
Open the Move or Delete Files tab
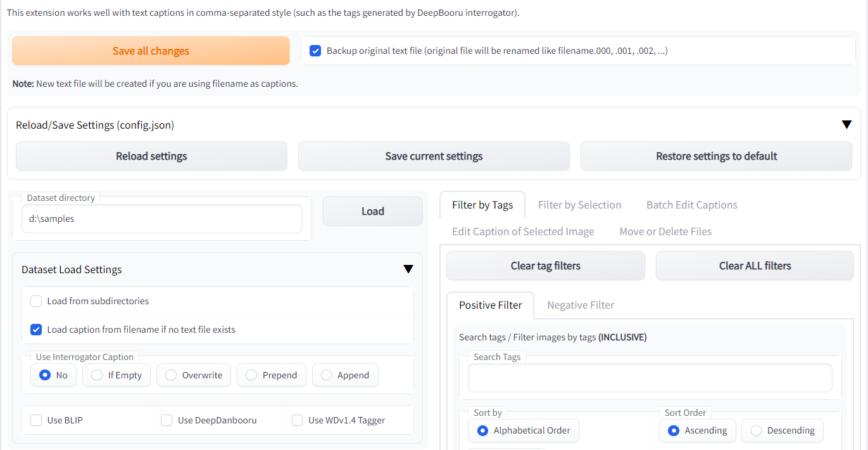point(665,231)
